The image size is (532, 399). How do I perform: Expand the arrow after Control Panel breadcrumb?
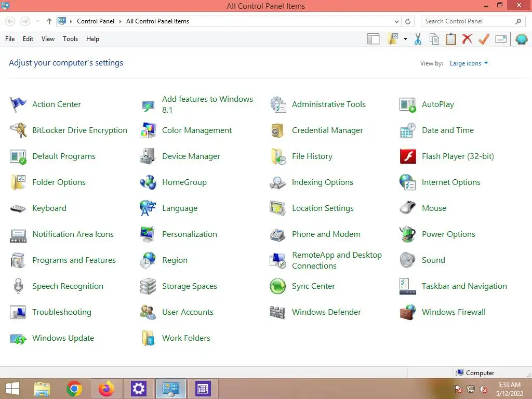[120, 21]
